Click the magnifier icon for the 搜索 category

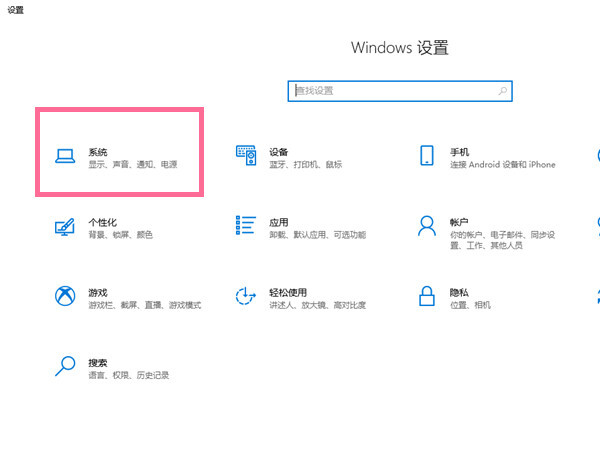coord(65,367)
